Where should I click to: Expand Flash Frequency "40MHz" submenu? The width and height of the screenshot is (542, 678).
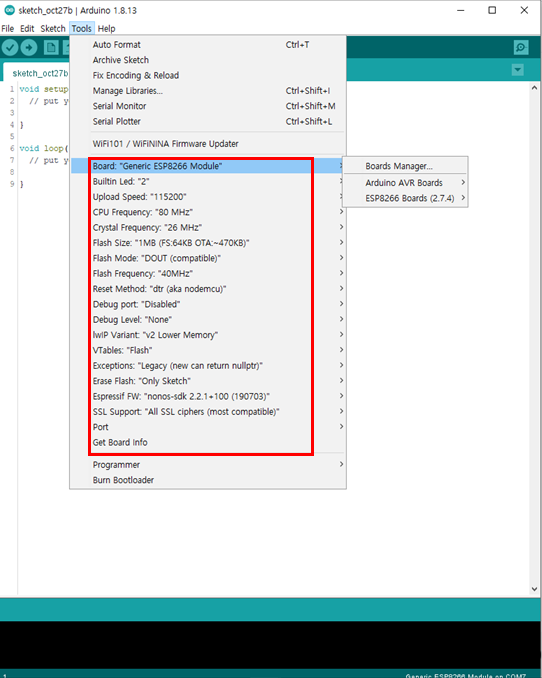[x=208, y=273]
